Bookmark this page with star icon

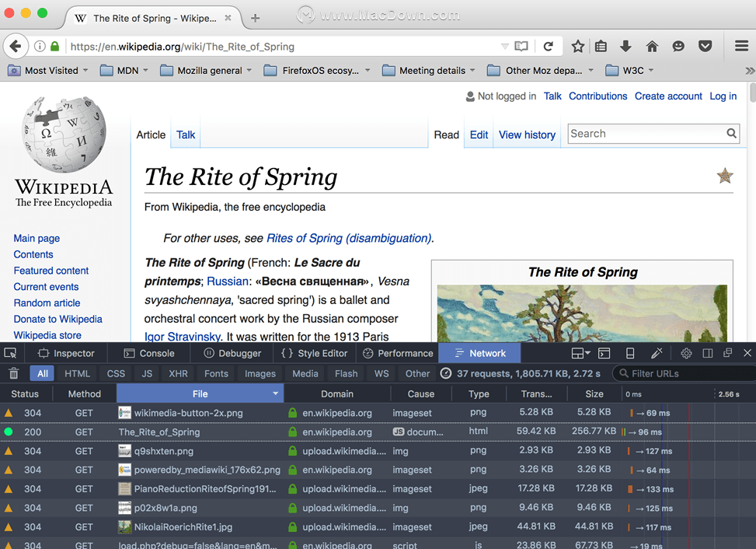[577, 47]
